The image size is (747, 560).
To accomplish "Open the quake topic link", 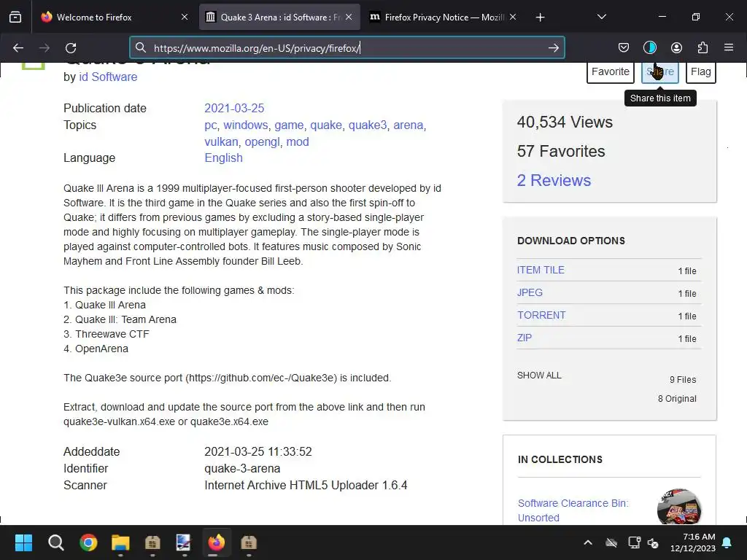I will point(326,125).
